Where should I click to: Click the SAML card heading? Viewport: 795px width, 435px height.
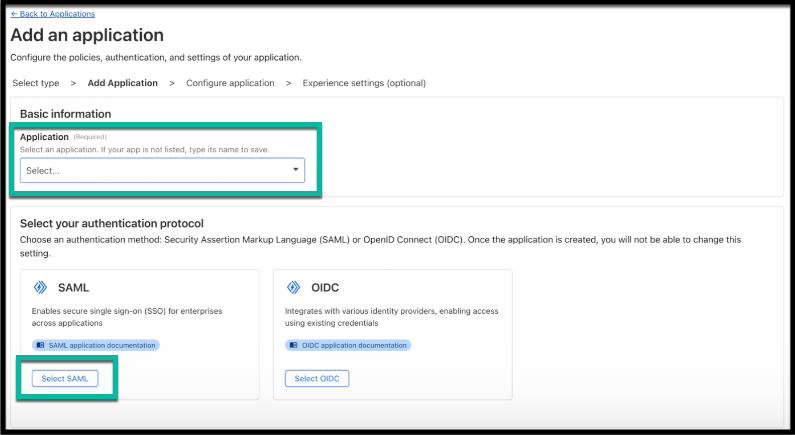pos(74,287)
